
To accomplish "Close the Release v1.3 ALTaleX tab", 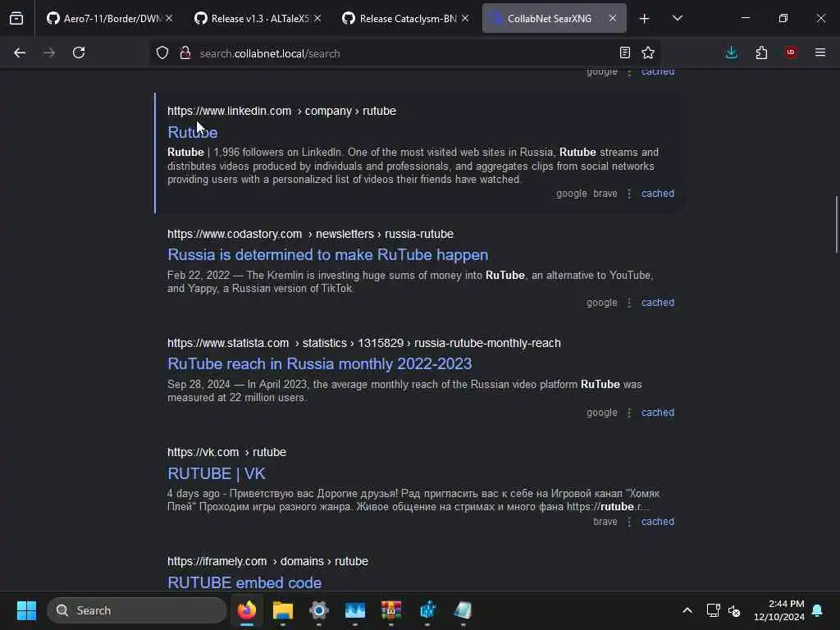I will [x=317, y=18].
